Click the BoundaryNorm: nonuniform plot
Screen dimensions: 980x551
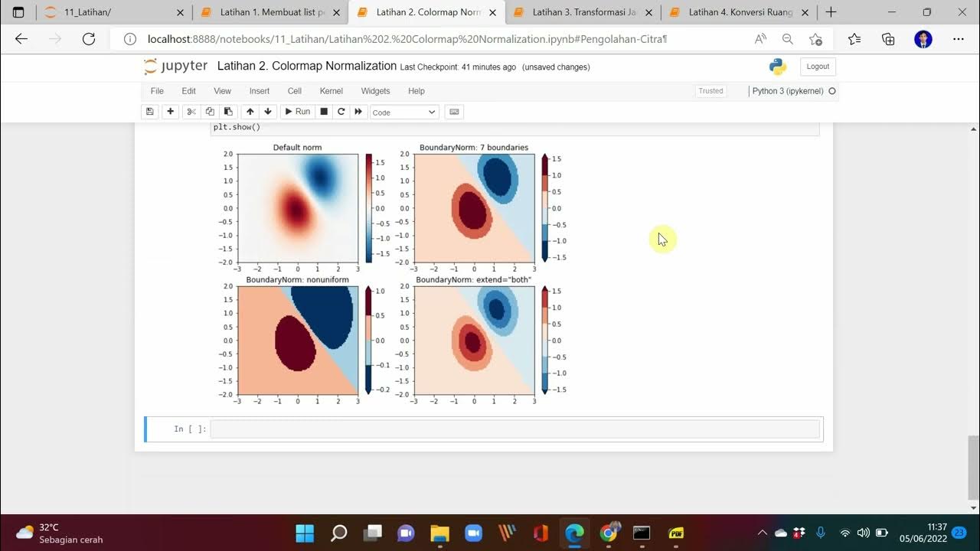coord(298,341)
